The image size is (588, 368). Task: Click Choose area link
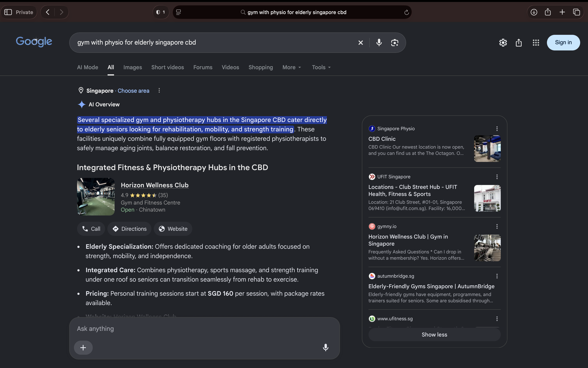click(x=133, y=91)
